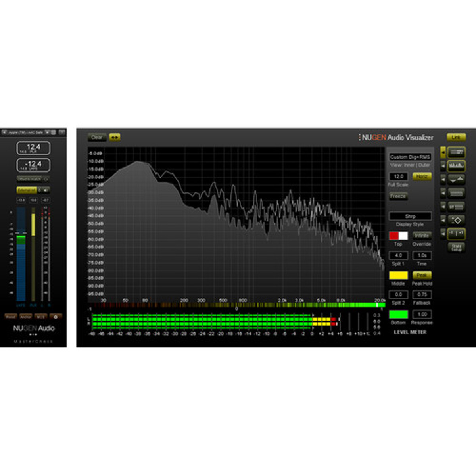476x476 pixels.
Task: Open the Shrp Display Style dropdown
Action: [410, 216]
